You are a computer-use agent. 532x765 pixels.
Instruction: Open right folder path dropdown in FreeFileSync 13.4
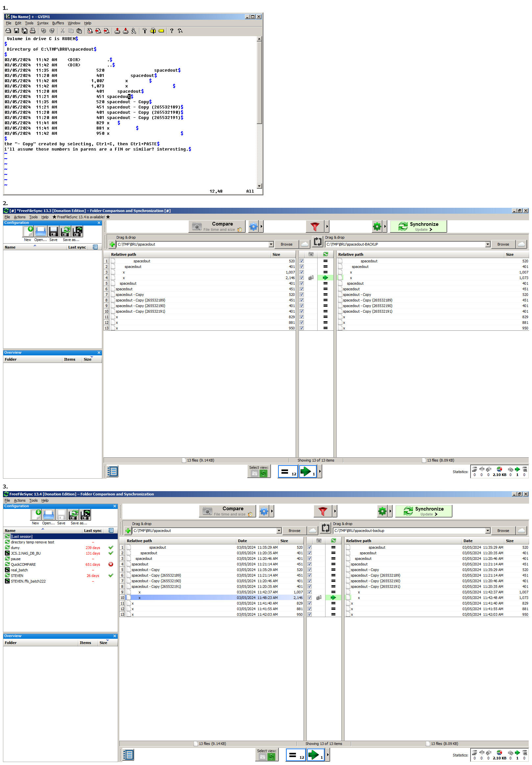pos(488,531)
